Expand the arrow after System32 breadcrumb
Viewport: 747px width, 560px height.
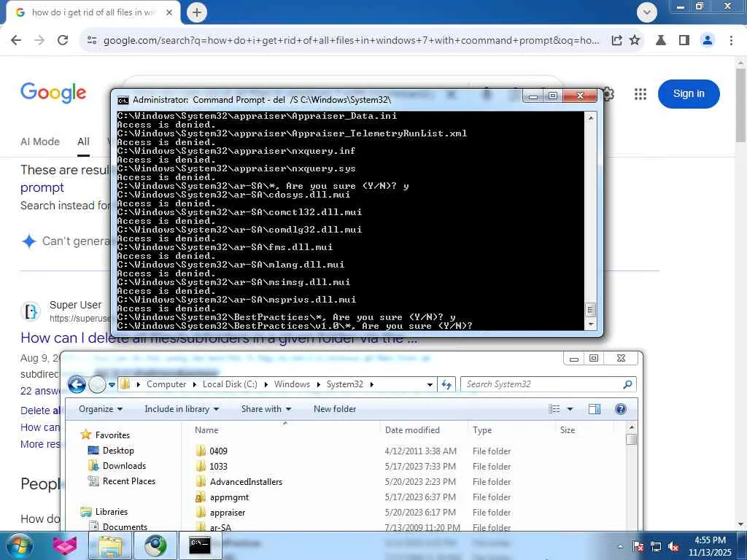[x=371, y=385]
